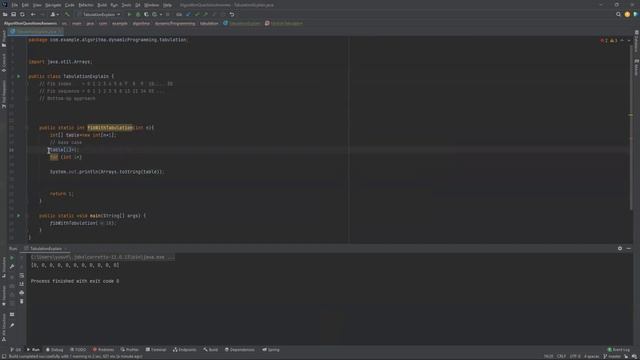Open the Debug tool window button
The height and width of the screenshot is (360, 640).
coord(55,350)
